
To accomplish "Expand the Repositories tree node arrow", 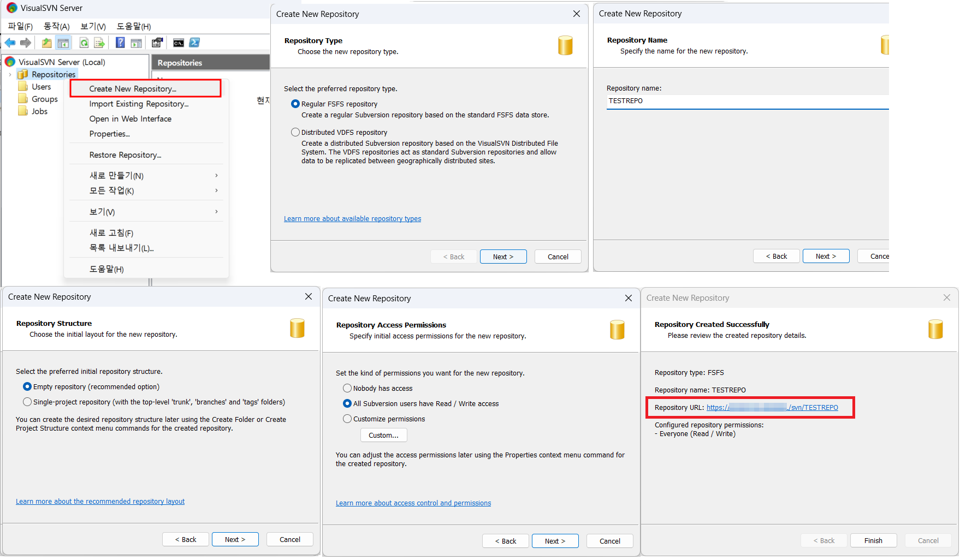I will coord(10,75).
